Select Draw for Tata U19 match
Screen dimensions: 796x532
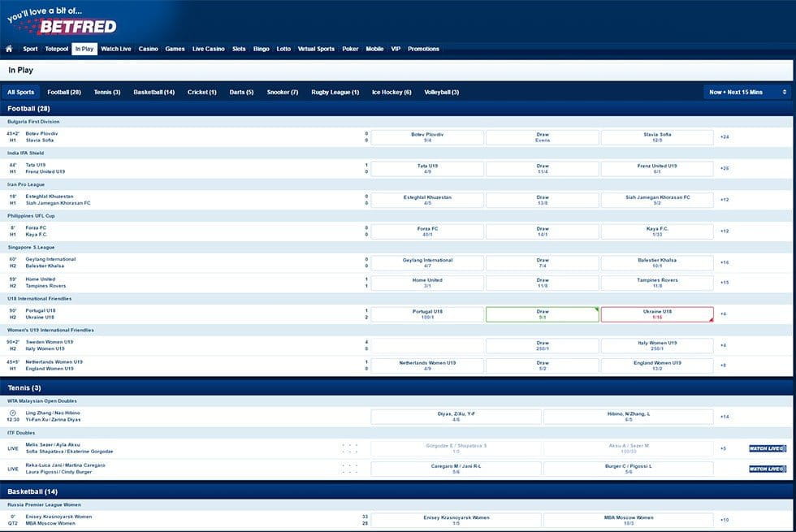[543, 169]
